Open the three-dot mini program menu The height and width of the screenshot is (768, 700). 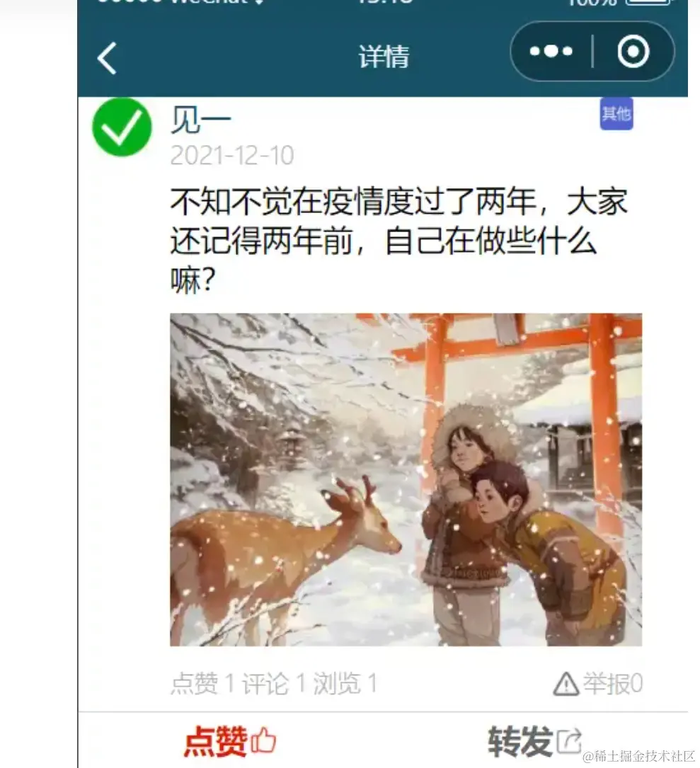pyautogui.click(x=551, y=51)
